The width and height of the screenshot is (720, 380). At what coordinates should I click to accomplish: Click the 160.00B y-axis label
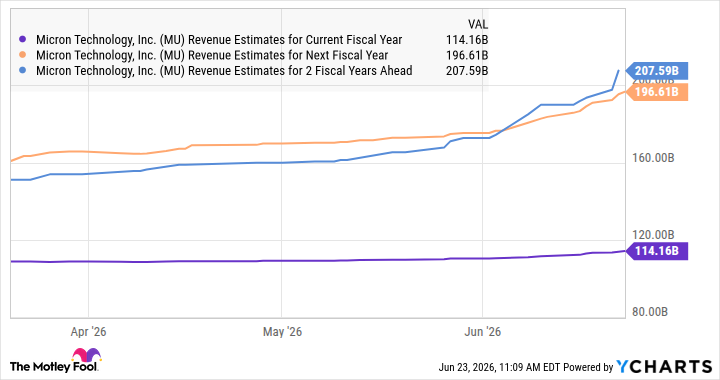(653, 158)
